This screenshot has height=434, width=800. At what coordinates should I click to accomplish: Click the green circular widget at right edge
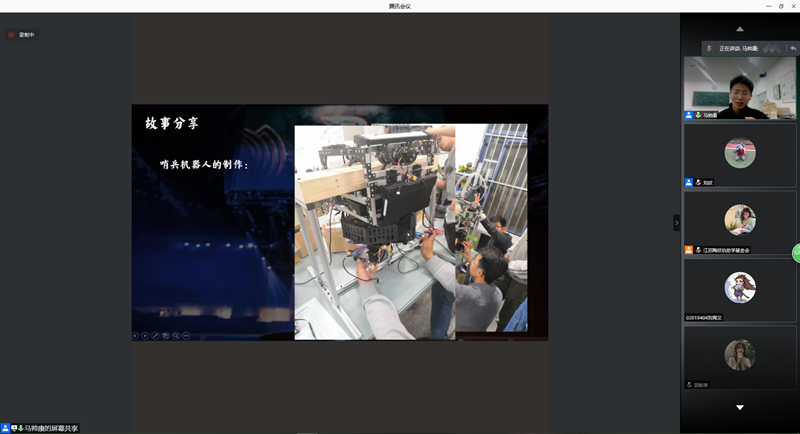click(x=797, y=253)
